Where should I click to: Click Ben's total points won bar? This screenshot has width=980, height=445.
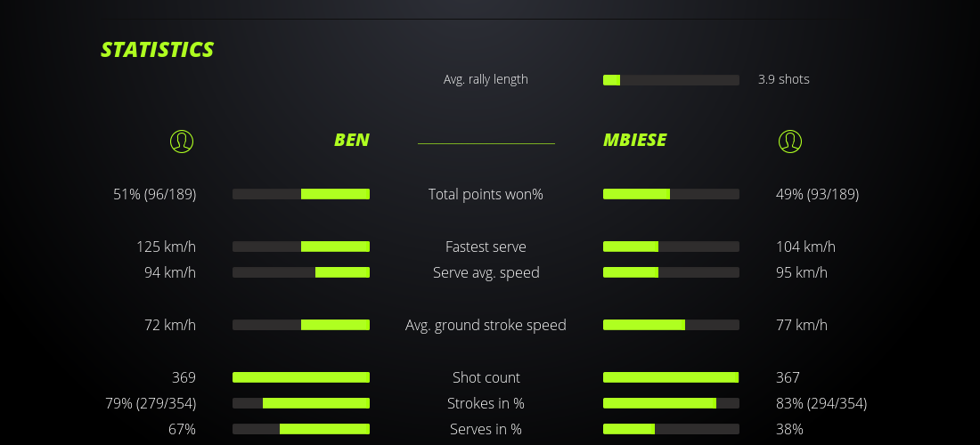(301, 194)
